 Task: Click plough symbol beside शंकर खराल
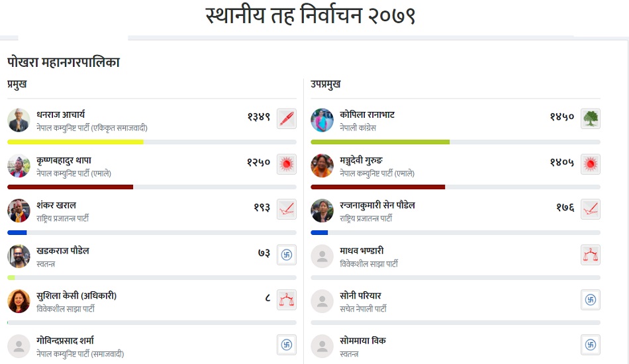286,209
